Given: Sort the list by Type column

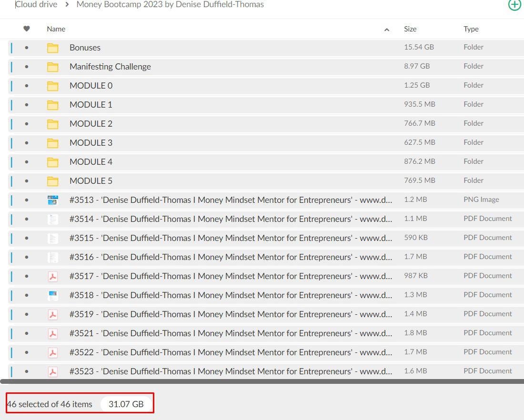Looking at the screenshot, I should point(471,29).
